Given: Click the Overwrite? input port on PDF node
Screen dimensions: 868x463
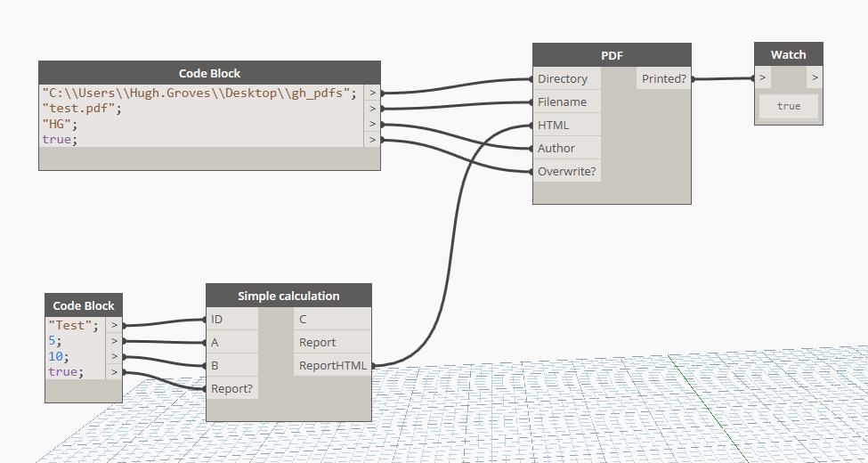Looking at the screenshot, I should point(567,172).
